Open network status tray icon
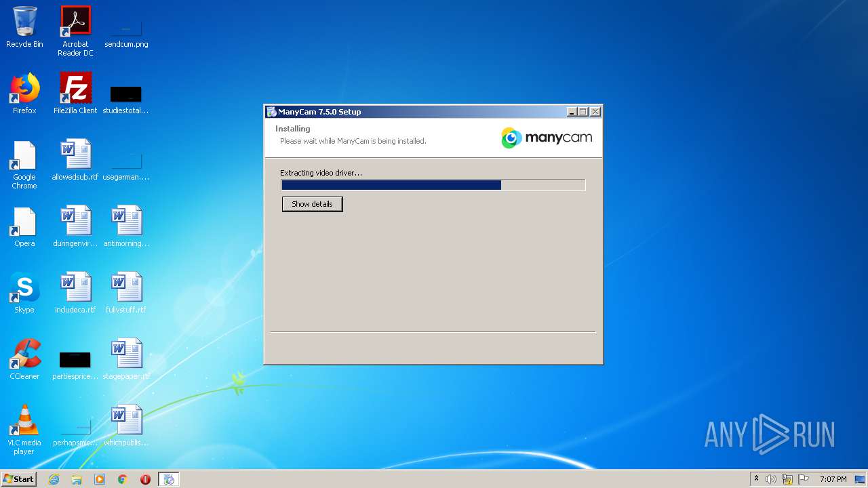 pos(787,479)
